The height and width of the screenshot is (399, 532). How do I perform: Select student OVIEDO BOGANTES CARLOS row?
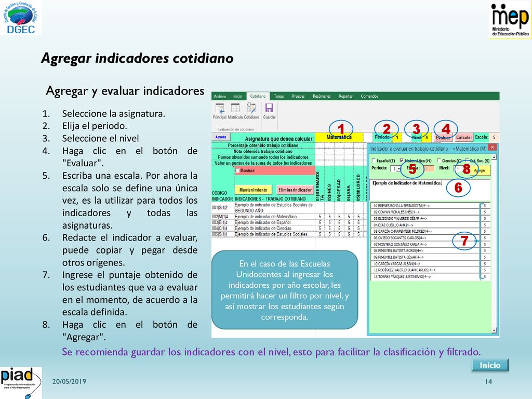point(426,238)
